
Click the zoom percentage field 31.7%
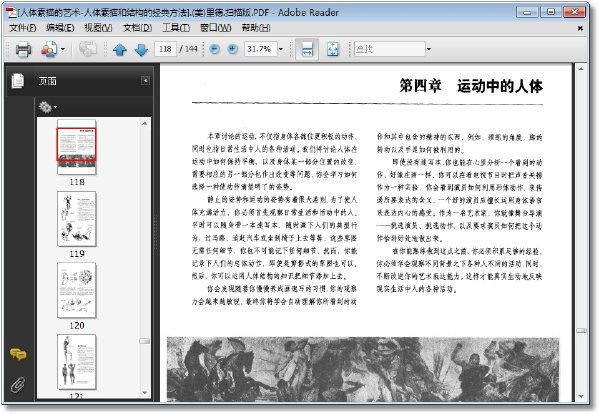coord(261,49)
